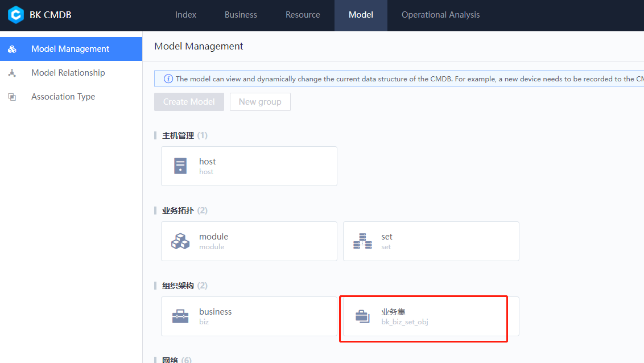Click the Create Model button

[189, 102]
